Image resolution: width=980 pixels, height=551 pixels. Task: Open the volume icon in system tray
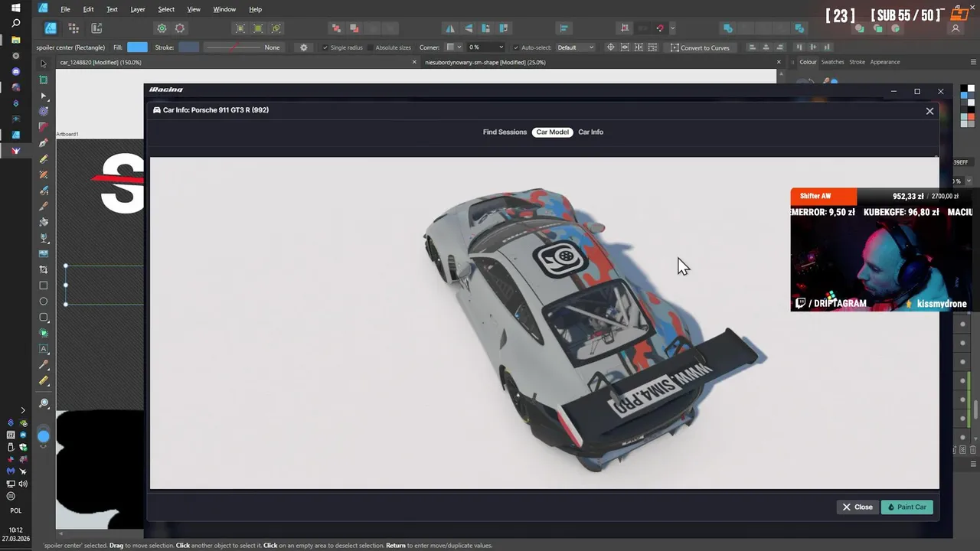(23, 484)
